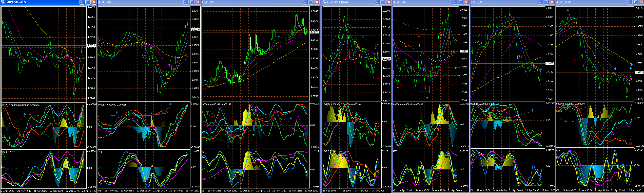Image resolution: width=644 pixels, height=193 pixels.
Task: Maximize the M5 chart window
Action: click(192, 2)
